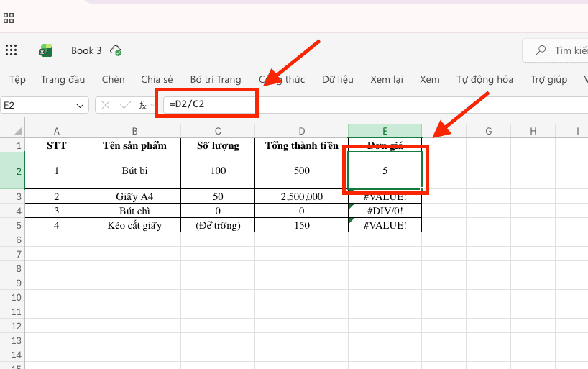Open the insert function fx icon
Screen dimensions: 588x369
tap(142, 105)
